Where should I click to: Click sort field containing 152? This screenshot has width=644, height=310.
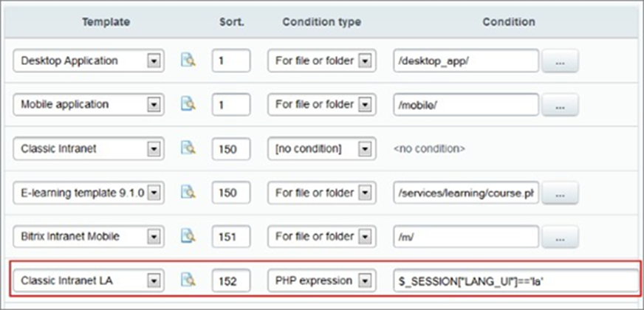pos(230,280)
